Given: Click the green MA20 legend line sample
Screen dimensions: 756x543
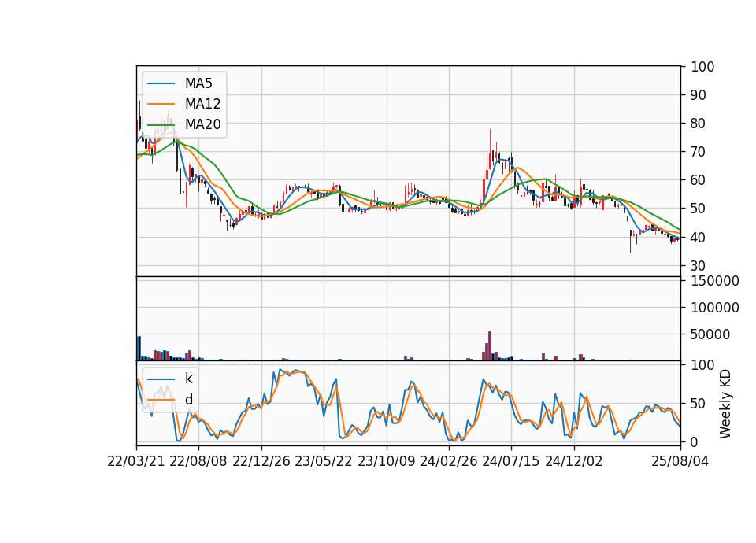Looking at the screenshot, I should click(x=161, y=124).
